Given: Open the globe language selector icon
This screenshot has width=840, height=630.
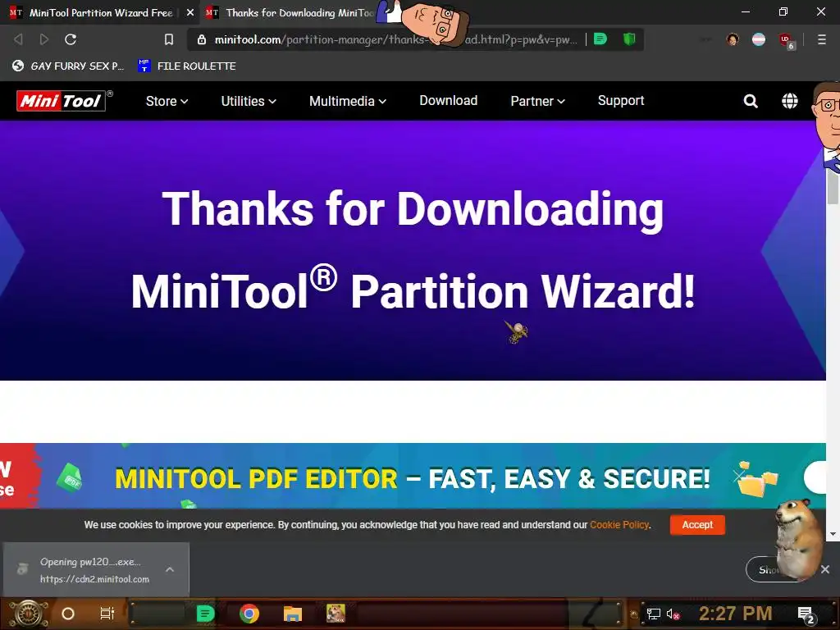Looking at the screenshot, I should pos(790,101).
